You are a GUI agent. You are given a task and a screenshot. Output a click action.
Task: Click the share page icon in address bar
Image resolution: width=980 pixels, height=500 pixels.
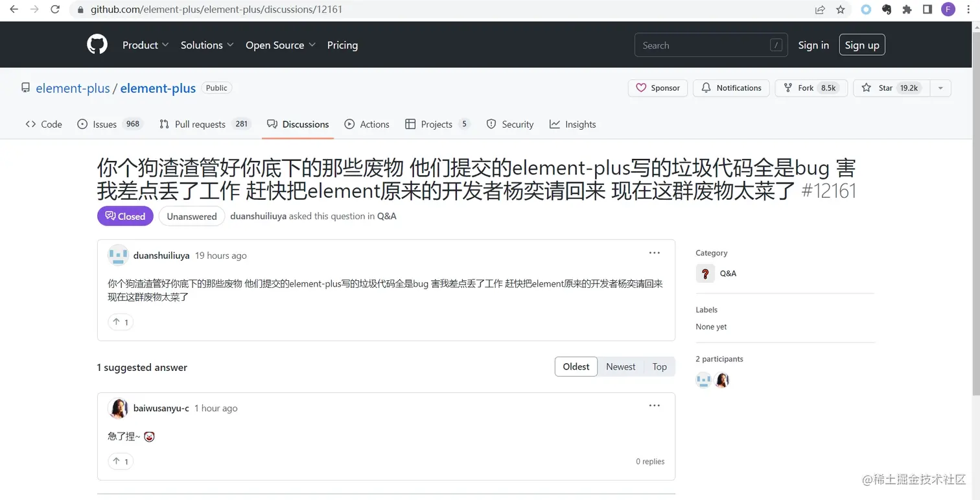820,10
